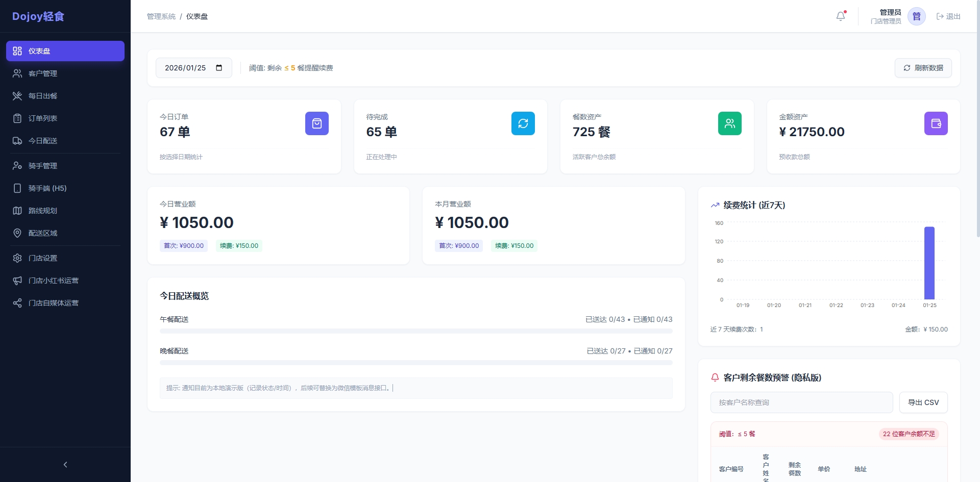
Task: Click the refresh icon on 待完成 card
Action: tap(523, 123)
